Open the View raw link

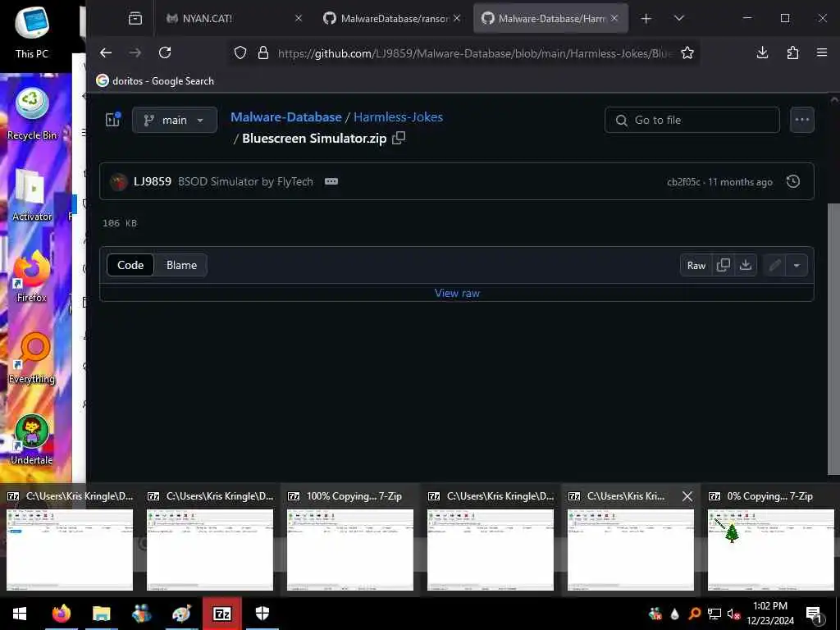[457, 293]
